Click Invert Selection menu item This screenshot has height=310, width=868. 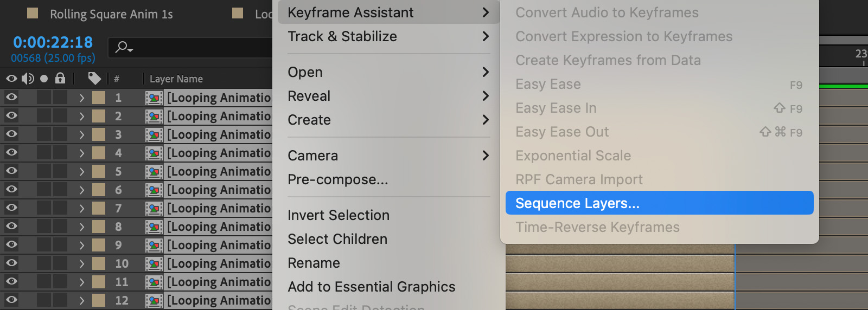pyautogui.click(x=339, y=215)
